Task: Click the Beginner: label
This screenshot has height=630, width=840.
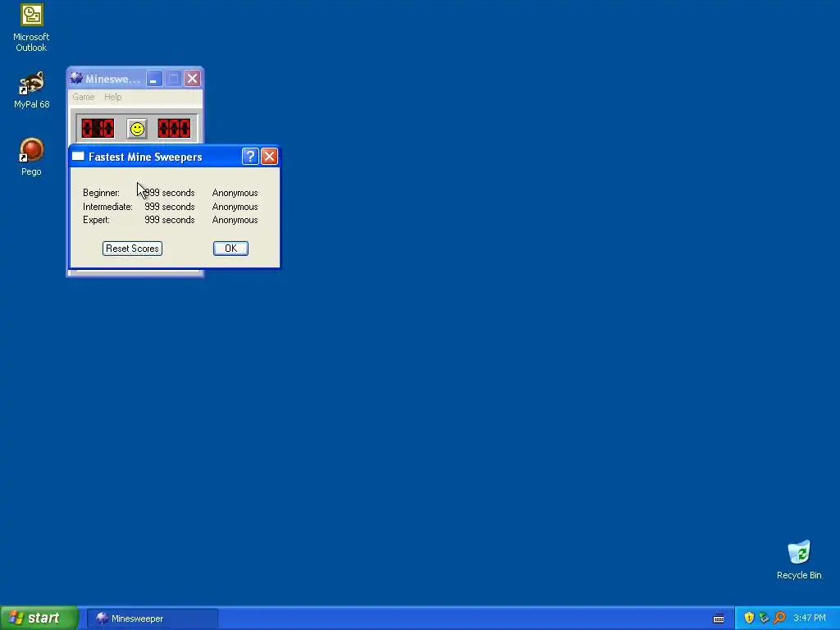Action: [x=101, y=193]
